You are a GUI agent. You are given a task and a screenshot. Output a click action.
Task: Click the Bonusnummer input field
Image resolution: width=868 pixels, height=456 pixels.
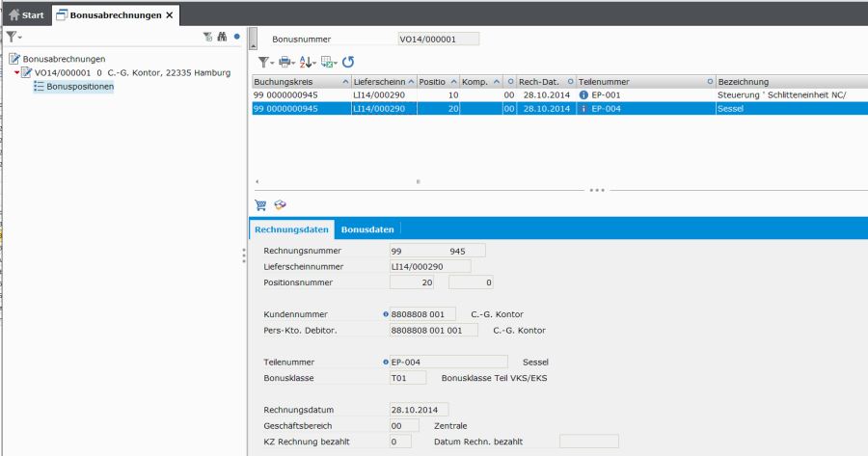point(438,40)
